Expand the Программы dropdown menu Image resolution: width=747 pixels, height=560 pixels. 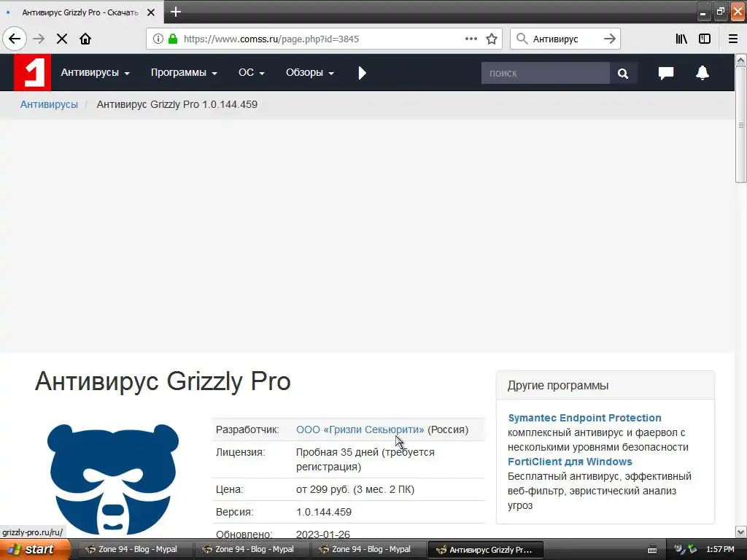[184, 72]
